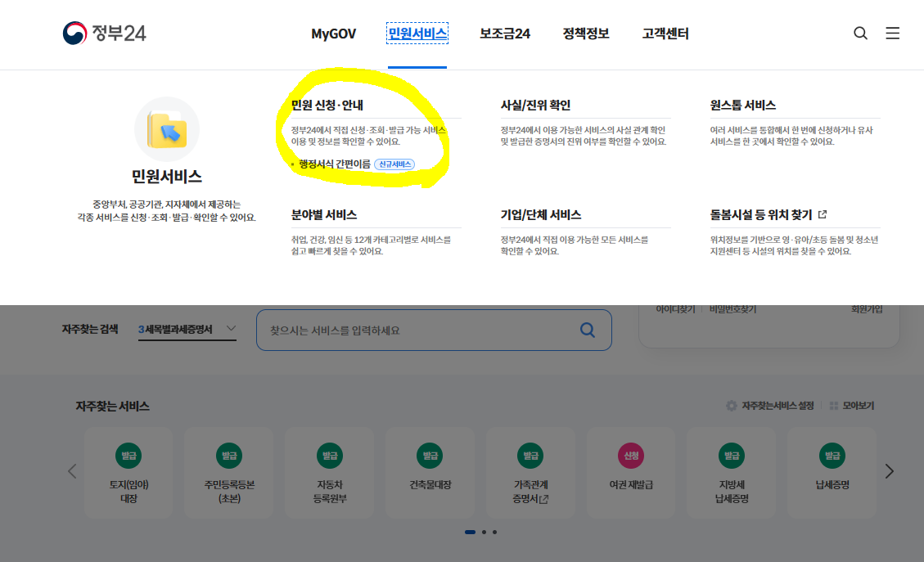Click the 3 세목별과세증명서 frequent search term

[x=176, y=329]
